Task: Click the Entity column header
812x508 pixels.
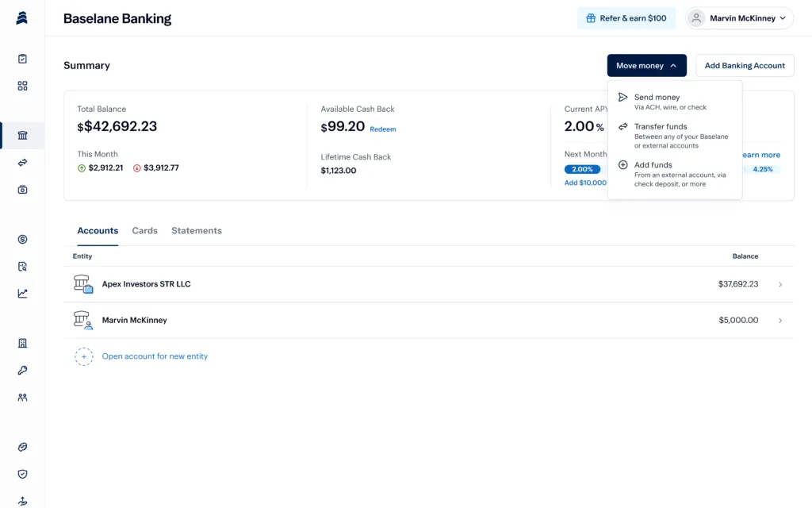Action: pyautogui.click(x=82, y=256)
